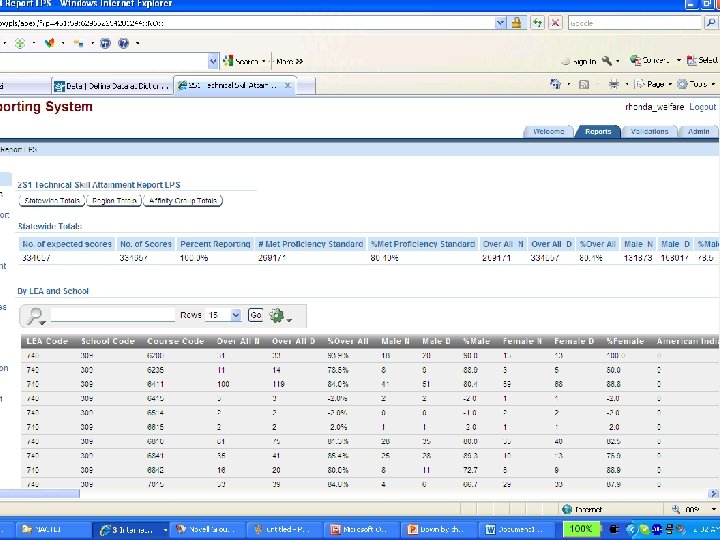720x540 pixels.
Task: Click the blue help question mark icon
Action: (x=123, y=43)
